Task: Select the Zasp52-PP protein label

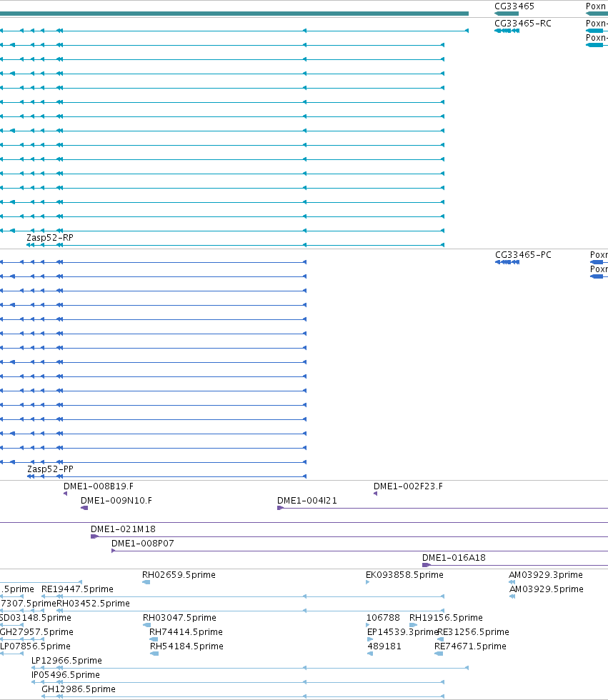Action: coord(50,469)
